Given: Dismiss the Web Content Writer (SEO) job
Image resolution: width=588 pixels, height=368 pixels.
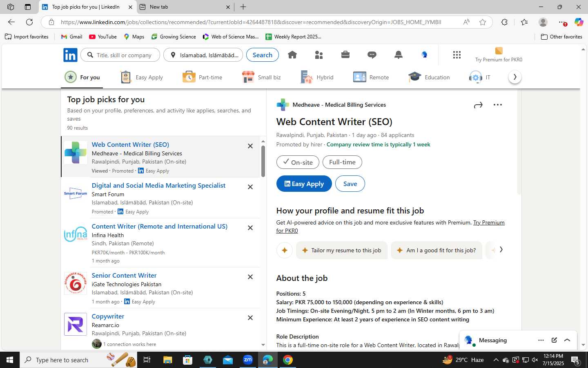Looking at the screenshot, I should tap(250, 146).
